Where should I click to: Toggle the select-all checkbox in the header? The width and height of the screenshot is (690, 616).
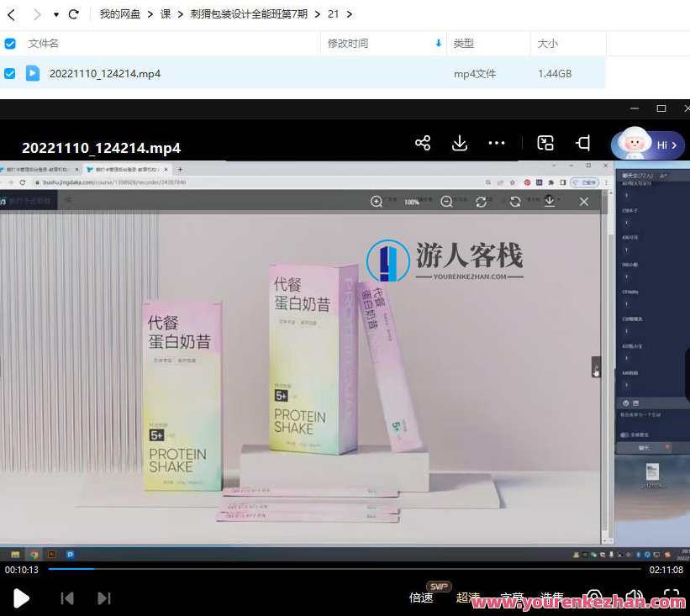coord(10,43)
